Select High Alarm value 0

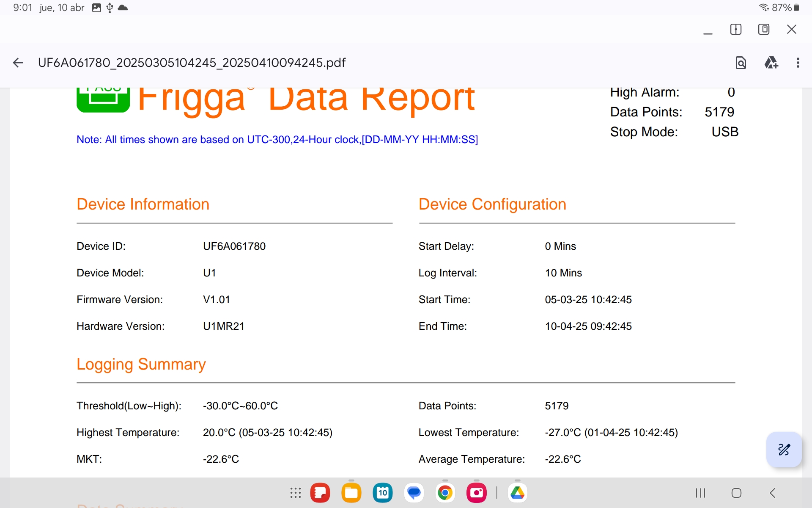(731, 92)
